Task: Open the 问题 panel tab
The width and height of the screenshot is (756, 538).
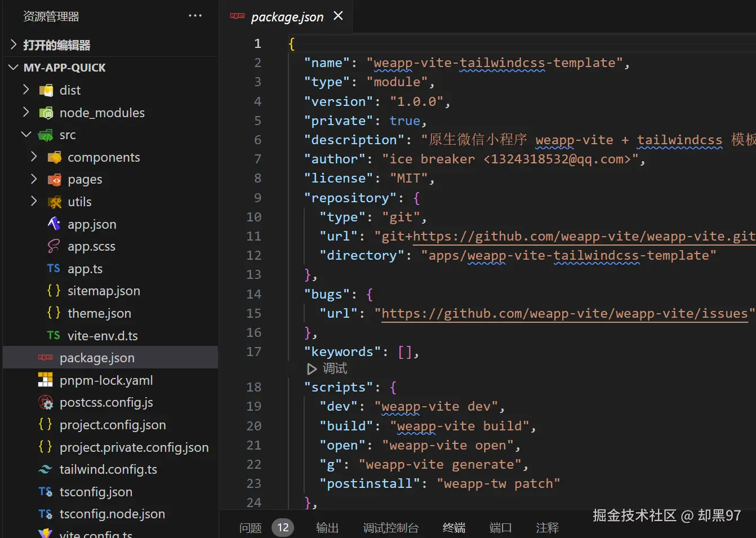Action: 250,528
